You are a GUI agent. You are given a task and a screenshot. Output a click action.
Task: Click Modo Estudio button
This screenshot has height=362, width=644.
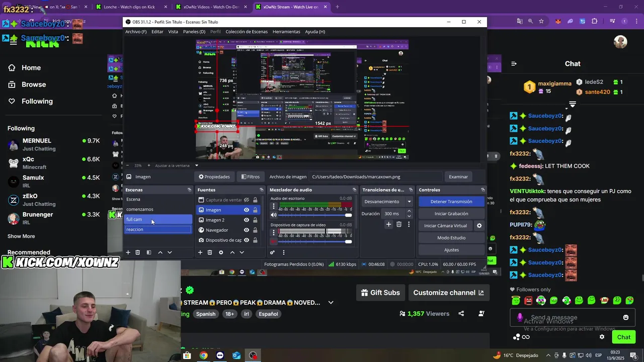[x=451, y=238]
